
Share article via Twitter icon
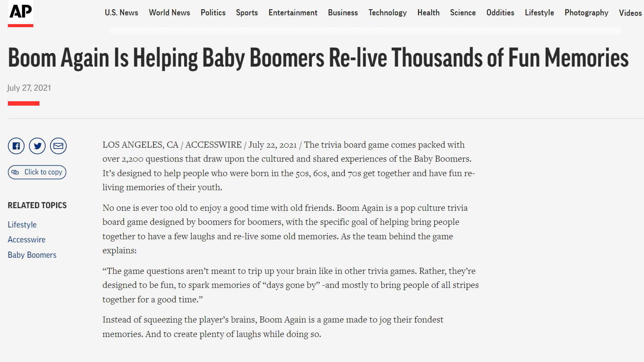[x=37, y=146]
